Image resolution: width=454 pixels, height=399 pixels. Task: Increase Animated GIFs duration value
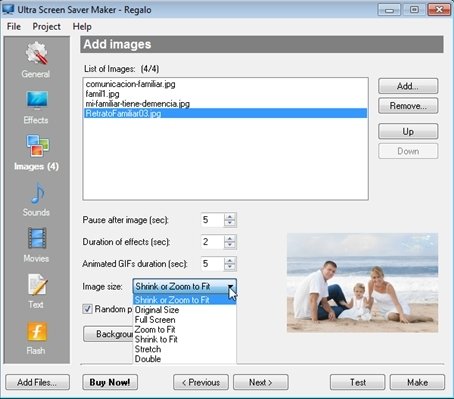230,261
